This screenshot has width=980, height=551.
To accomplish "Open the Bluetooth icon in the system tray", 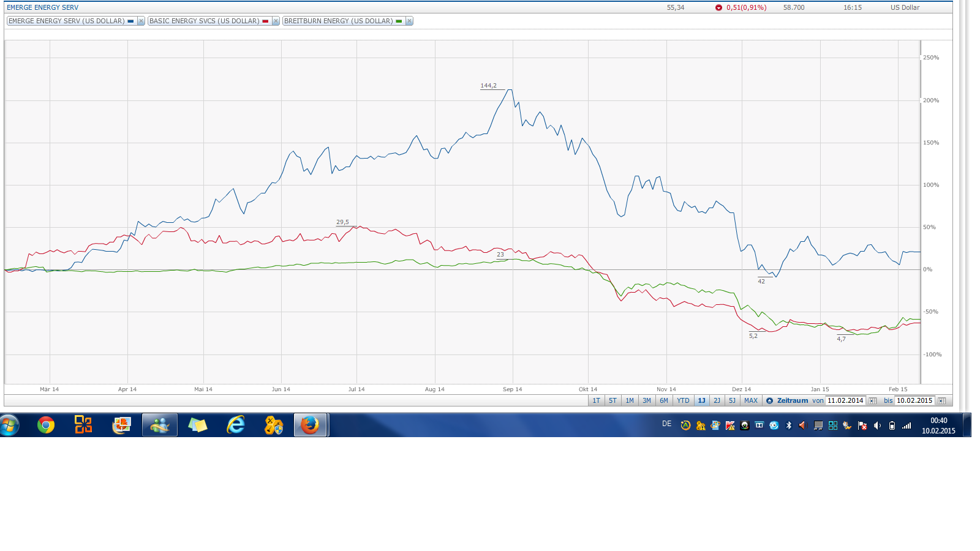I will pos(788,425).
